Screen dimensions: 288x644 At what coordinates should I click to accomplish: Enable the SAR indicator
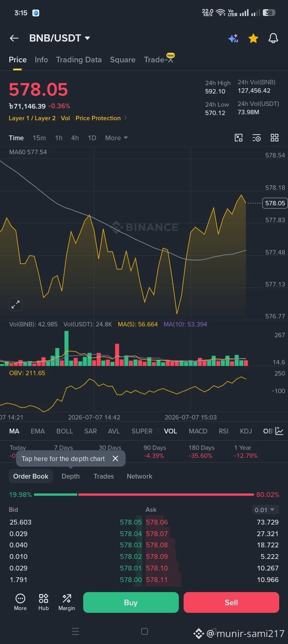pos(90,431)
